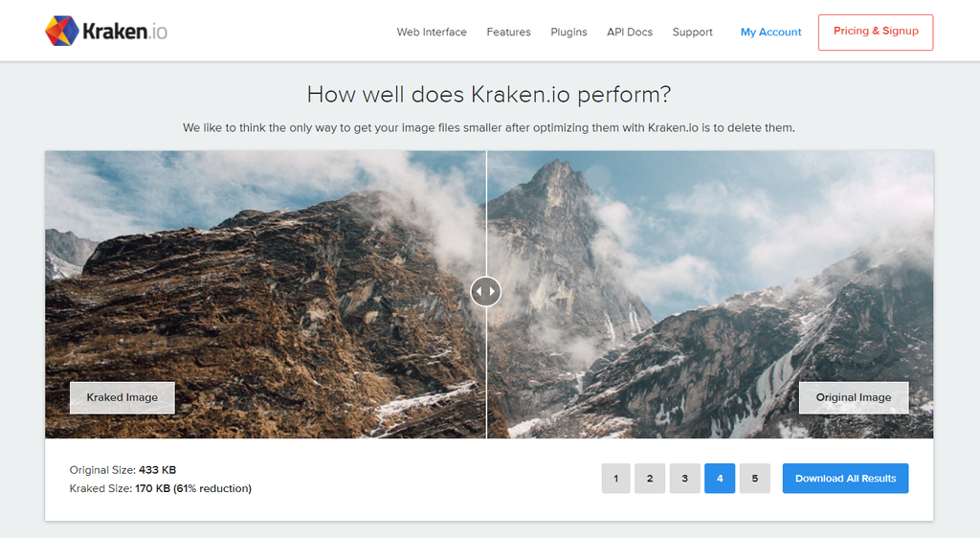This screenshot has height=538, width=980.
Task: Click the Original Size 433 KB text
Action: [x=122, y=470]
